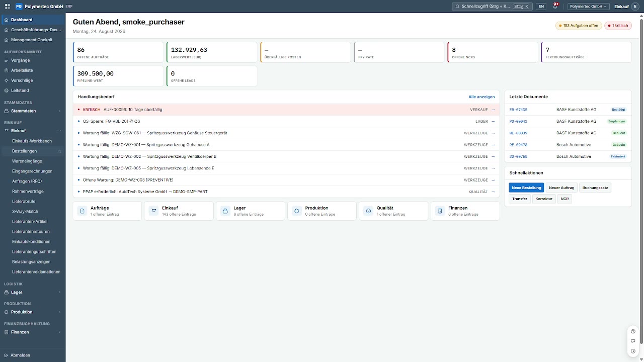Click the PG Polymertec logo badge
The image size is (644, 362).
19,7
